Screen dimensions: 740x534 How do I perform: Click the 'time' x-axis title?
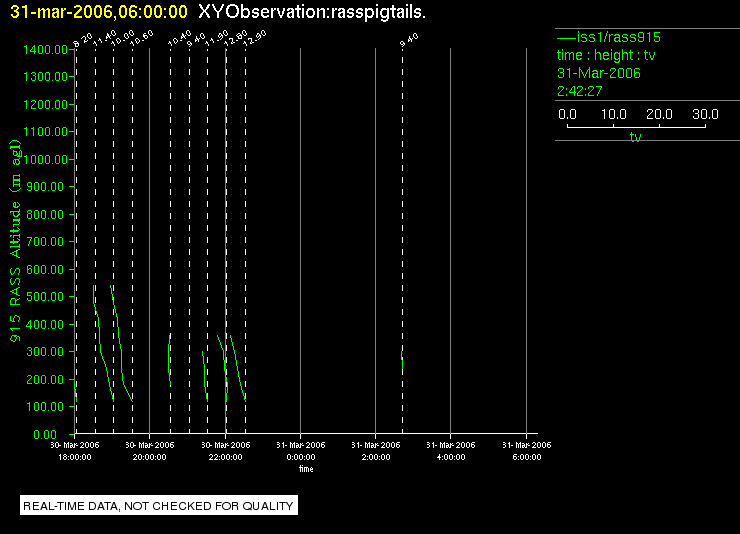tap(306, 469)
